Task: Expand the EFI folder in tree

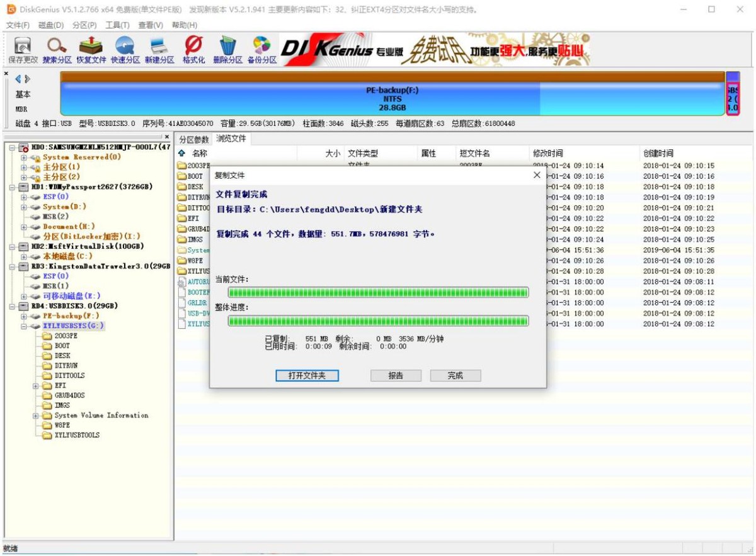Action: tap(35, 385)
